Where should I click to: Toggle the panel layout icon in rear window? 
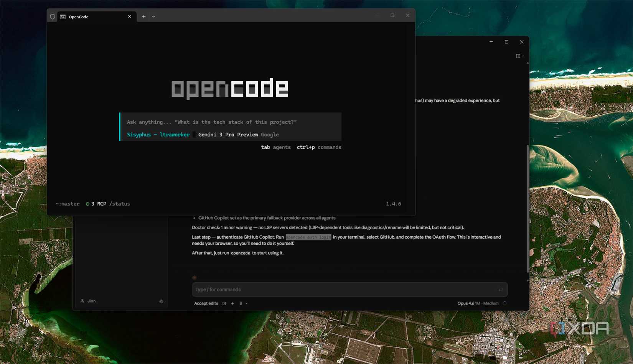click(x=519, y=56)
